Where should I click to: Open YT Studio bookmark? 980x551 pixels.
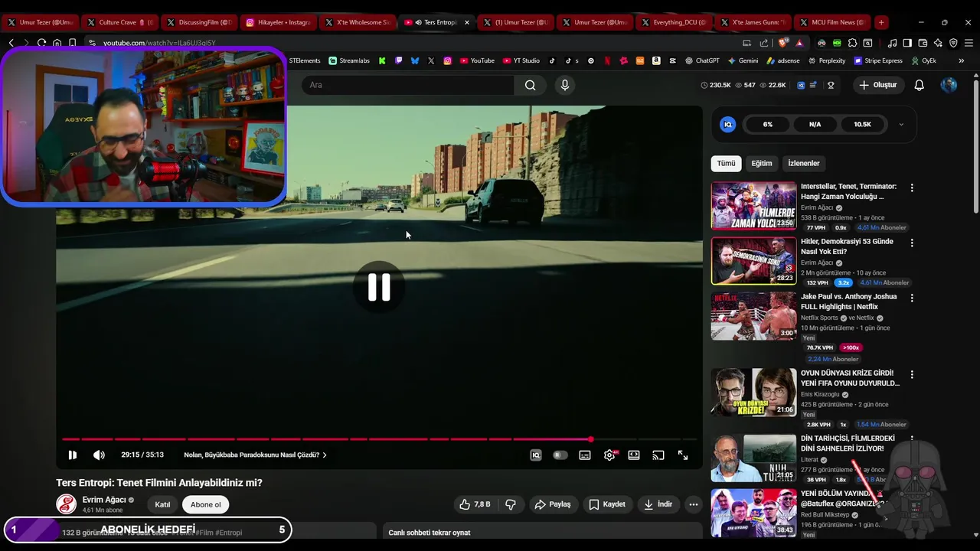pos(521,60)
